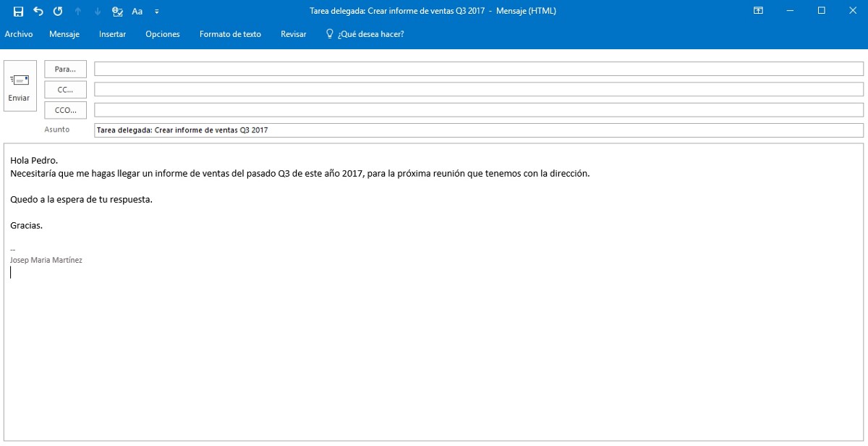Click the Redo circular arrow icon
The image size is (868, 446).
pos(58,11)
